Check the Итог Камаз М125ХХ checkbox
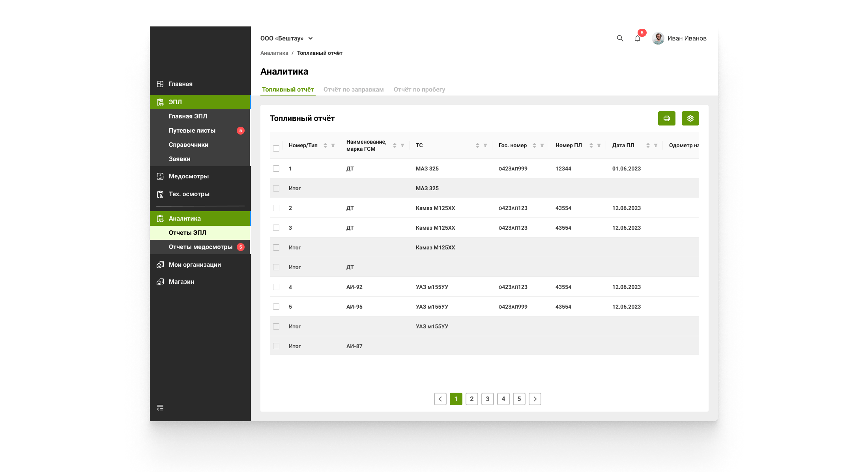Screen dimensions: 868x472 (276, 247)
